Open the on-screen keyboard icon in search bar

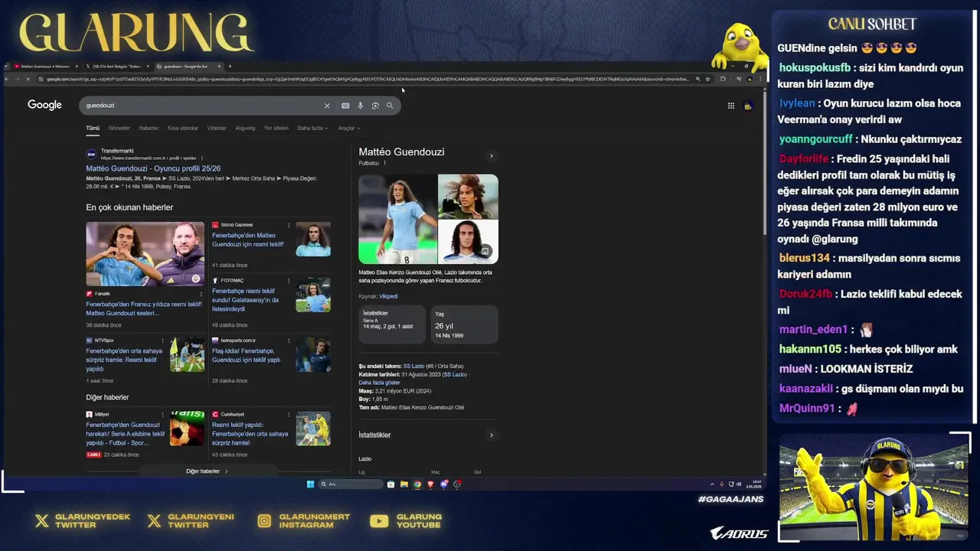coord(345,106)
